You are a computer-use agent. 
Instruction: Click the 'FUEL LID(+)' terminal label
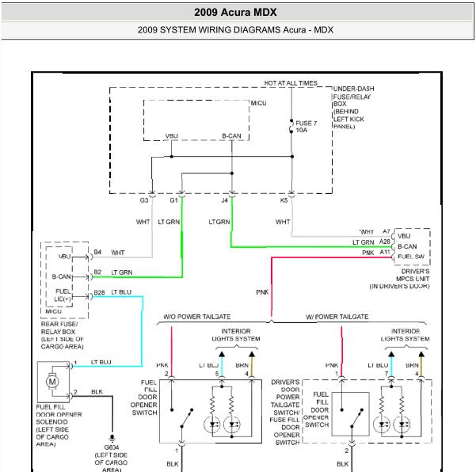point(63,295)
